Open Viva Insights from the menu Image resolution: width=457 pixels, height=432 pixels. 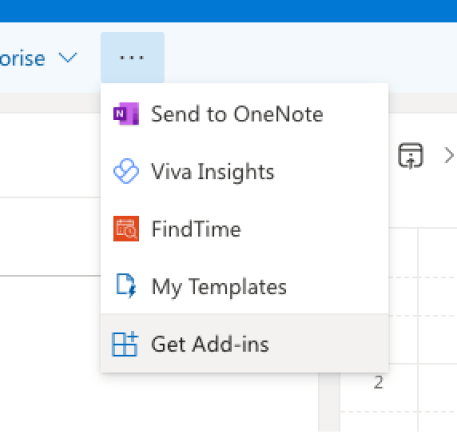click(245, 171)
